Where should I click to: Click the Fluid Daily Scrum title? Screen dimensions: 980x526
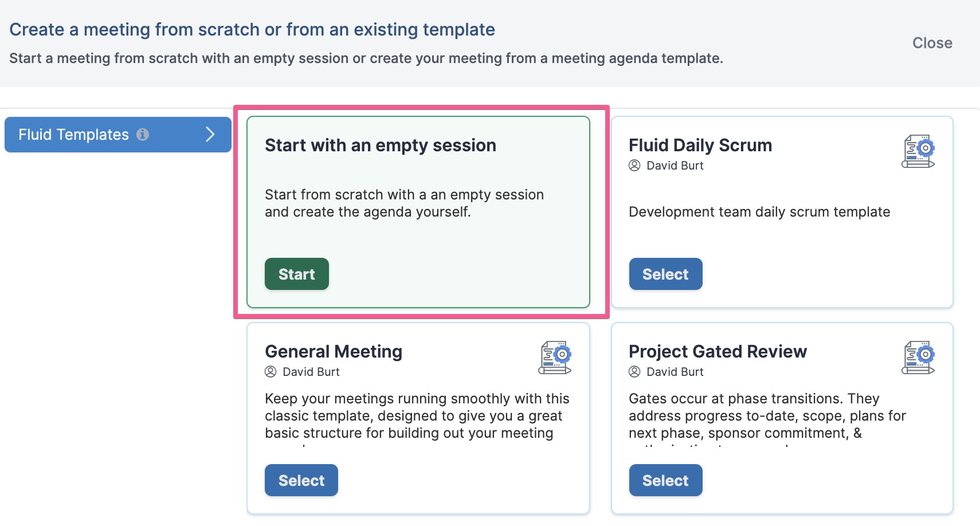(x=700, y=146)
